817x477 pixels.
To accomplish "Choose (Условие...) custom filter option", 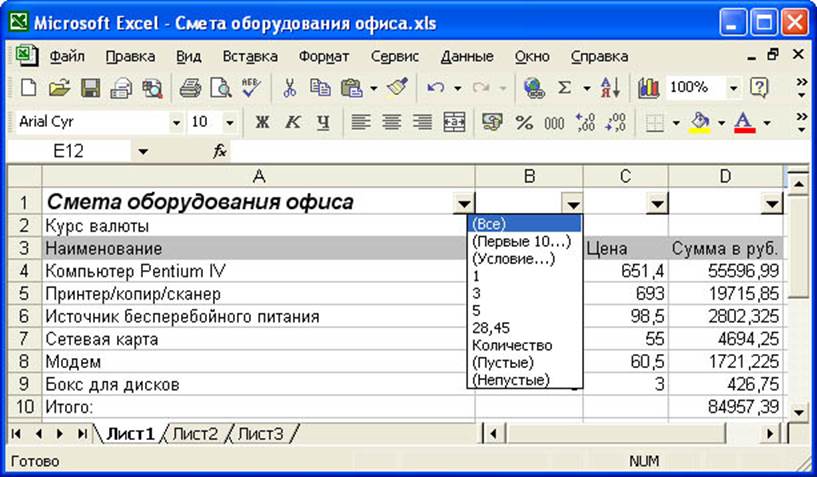I will coord(525,259).
